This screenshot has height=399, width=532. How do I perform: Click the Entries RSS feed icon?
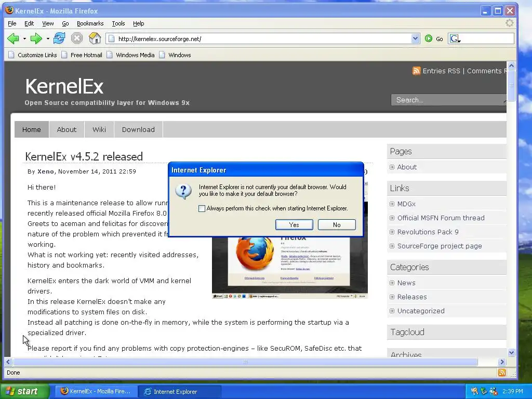(416, 71)
